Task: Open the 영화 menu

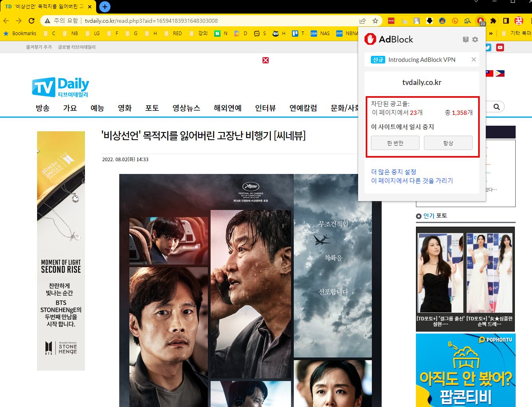Action: tap(125, 108)
